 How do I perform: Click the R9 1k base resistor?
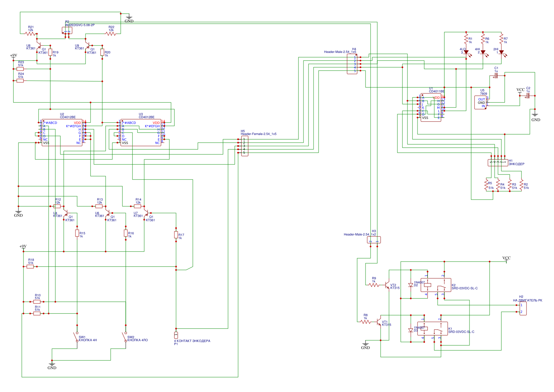tap(374, 285)
